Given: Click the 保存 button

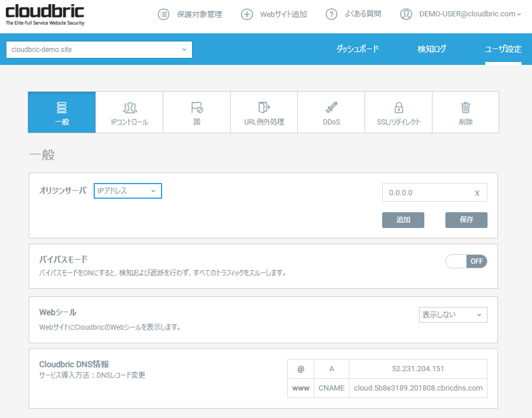Looking at the screenshot, I should tap(466, 220).
